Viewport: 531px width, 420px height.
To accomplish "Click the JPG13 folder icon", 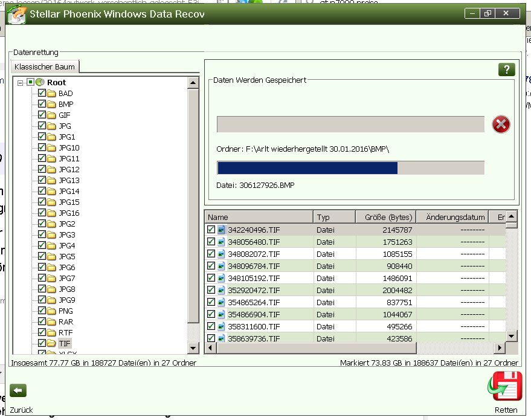I will click(51, 181).
